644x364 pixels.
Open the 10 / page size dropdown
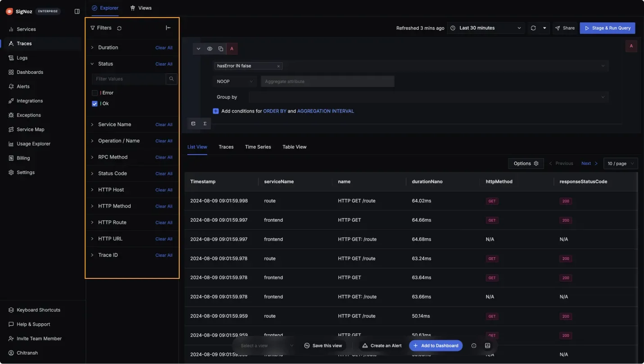(x=620, y=164)
